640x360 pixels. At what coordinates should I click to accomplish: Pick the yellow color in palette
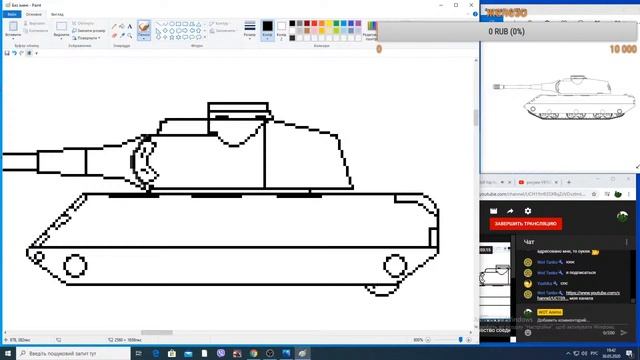coord(329,24)
